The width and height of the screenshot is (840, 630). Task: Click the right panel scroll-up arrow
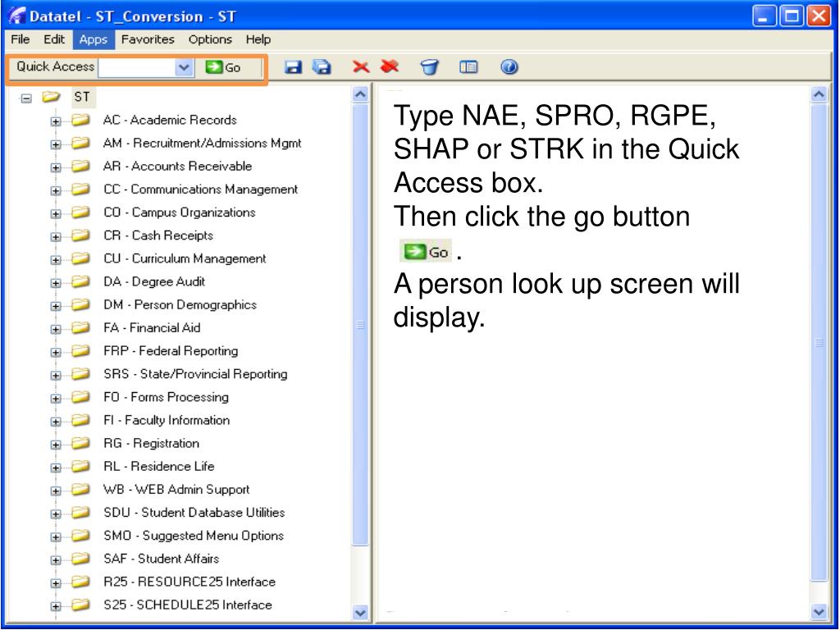click(x=819, y=95)
